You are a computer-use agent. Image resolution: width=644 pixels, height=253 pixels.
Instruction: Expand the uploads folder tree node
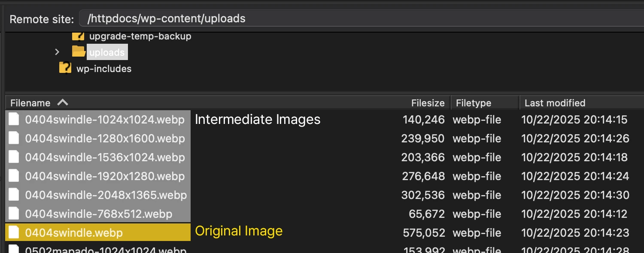(57, 52)
